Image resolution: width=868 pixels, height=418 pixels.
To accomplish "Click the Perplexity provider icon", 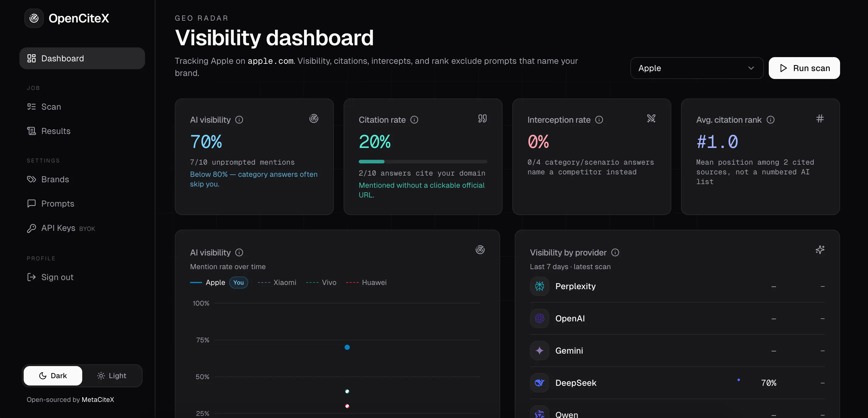I will pyautogui.click(x=540, y=286).
